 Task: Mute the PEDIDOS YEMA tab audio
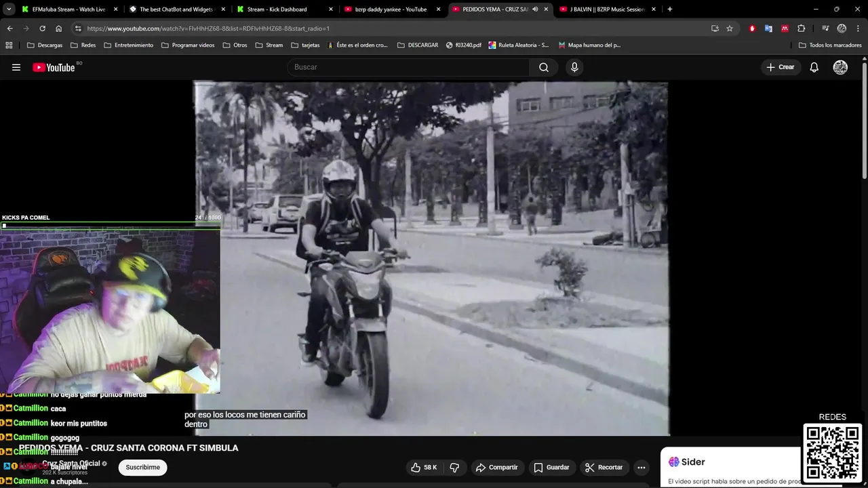point(535,9)
